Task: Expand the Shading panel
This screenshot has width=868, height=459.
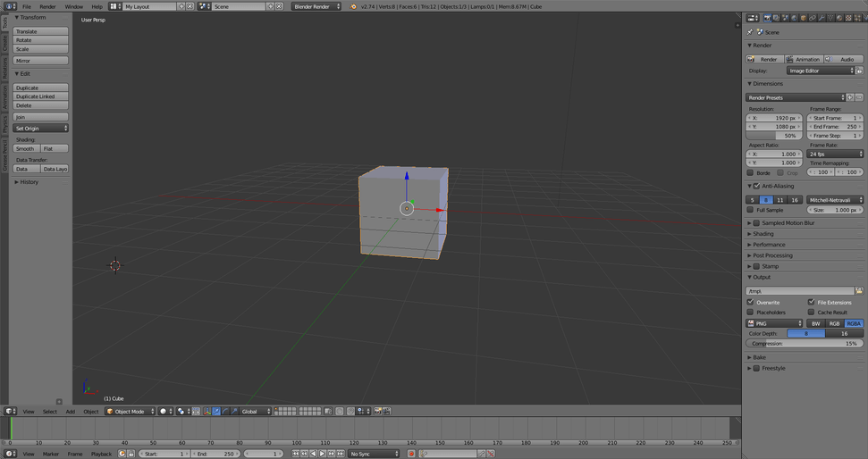Action: click(x=763, y=234)
